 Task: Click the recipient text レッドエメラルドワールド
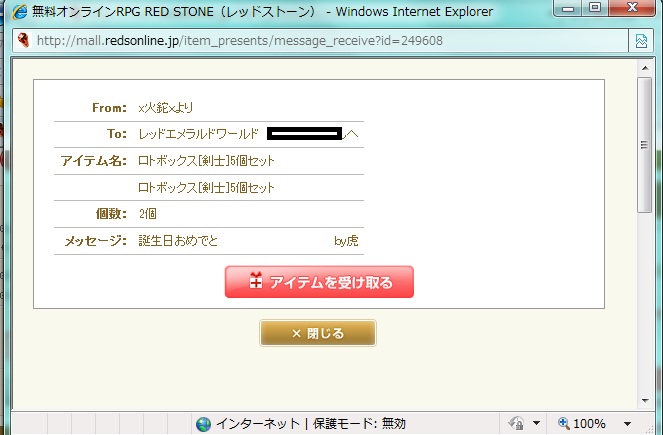coord(198,134)
